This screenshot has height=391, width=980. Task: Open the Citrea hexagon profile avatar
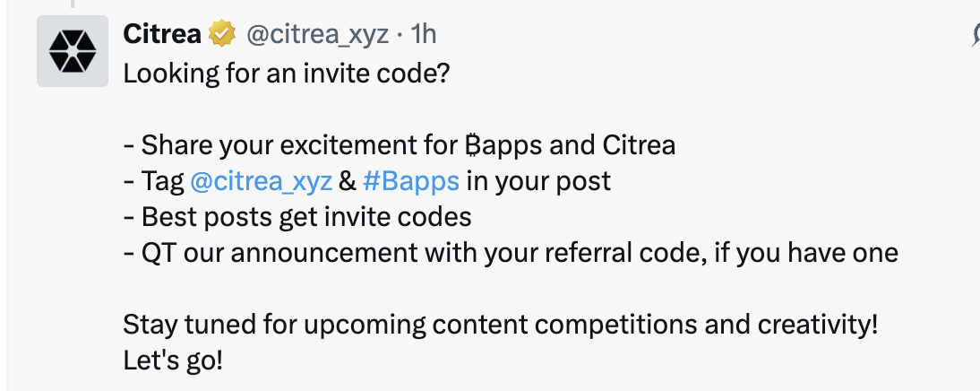point(73,51)
